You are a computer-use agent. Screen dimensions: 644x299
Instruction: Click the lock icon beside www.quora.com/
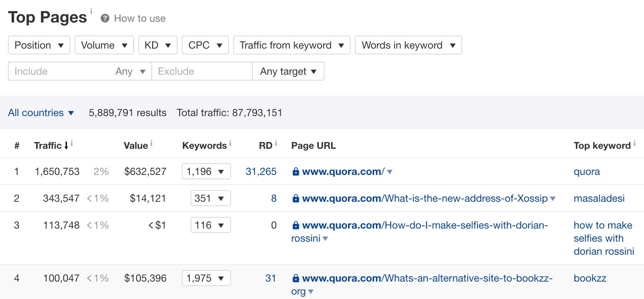(x=296, y=172)
